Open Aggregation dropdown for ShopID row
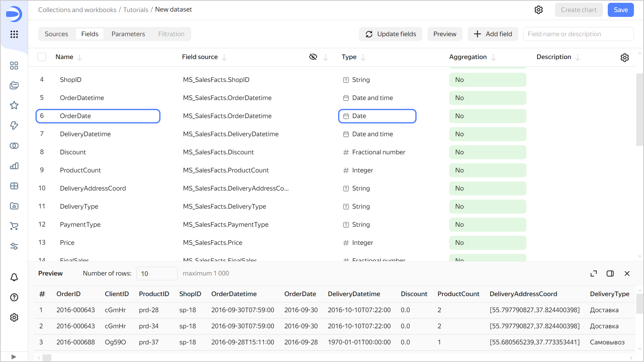Viewport: 644px width, 362px height. coord(488,80)
